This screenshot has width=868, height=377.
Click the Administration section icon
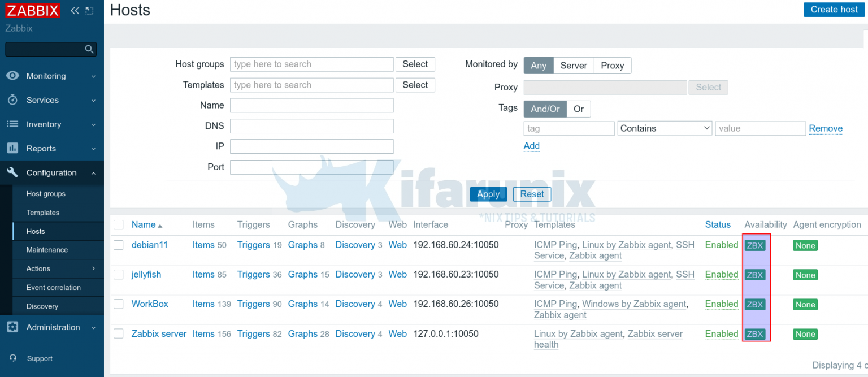[13, 327]
